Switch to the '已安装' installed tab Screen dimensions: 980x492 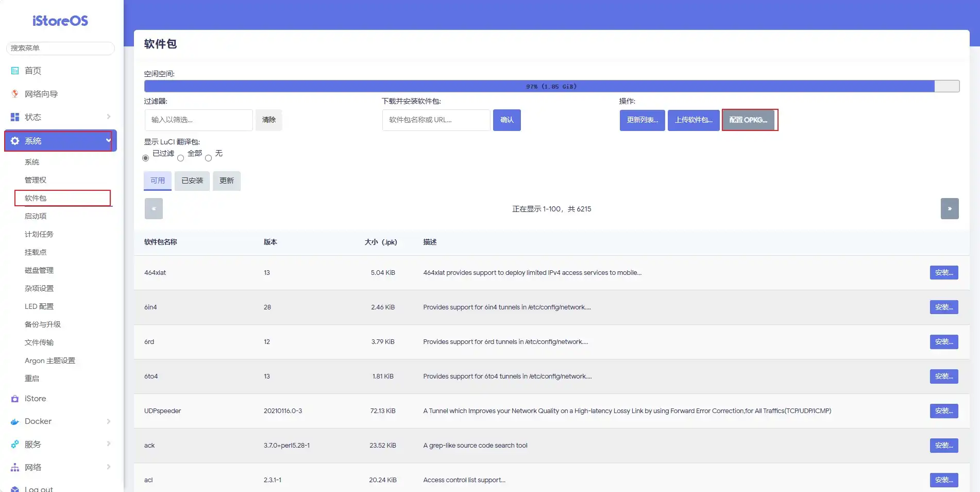192,181
